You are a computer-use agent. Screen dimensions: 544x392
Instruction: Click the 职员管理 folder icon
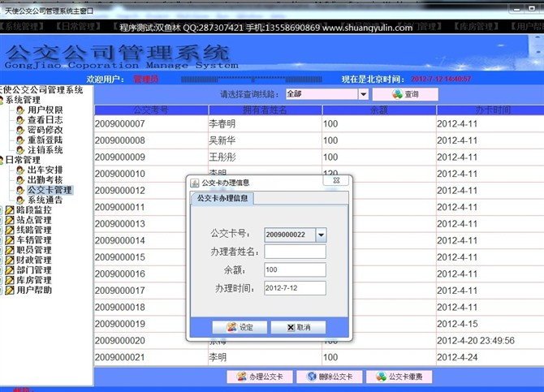coord(10,250)
